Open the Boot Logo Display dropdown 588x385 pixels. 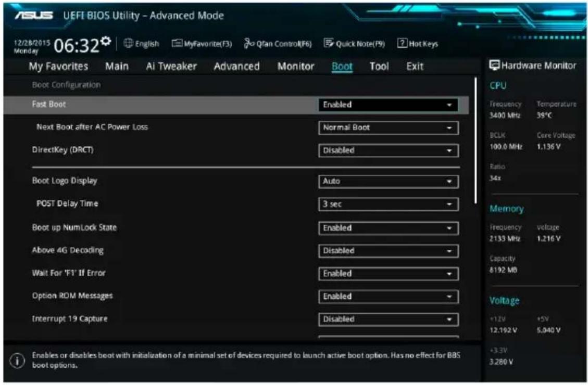(388, 181)
